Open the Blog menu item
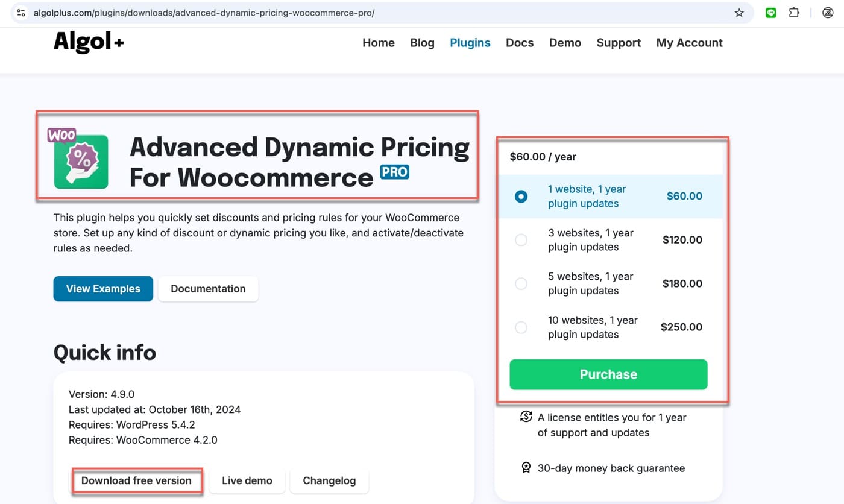Image resolution: width=844 pixels, height=504 pixels. click(422, 43)
